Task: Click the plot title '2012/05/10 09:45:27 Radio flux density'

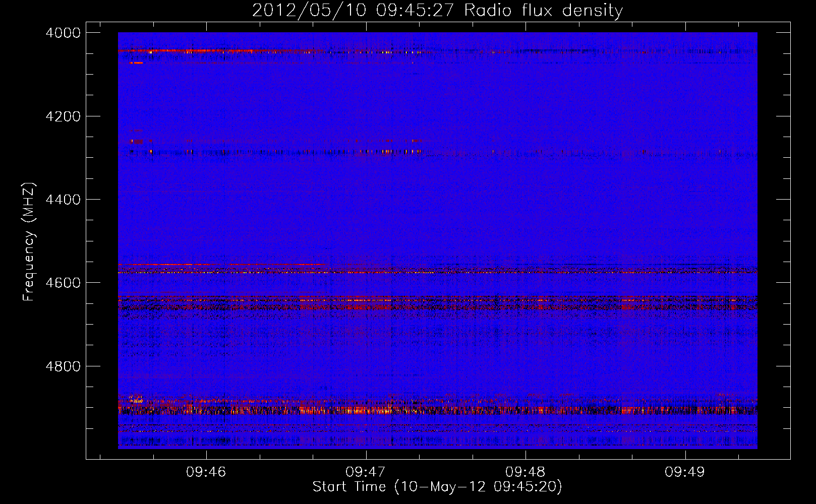Action: 437,11
